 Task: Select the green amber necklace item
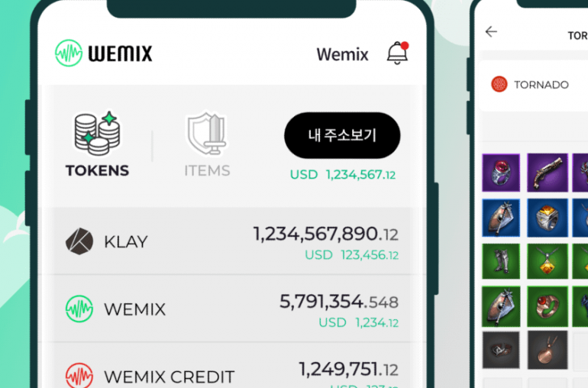[548, 261]
